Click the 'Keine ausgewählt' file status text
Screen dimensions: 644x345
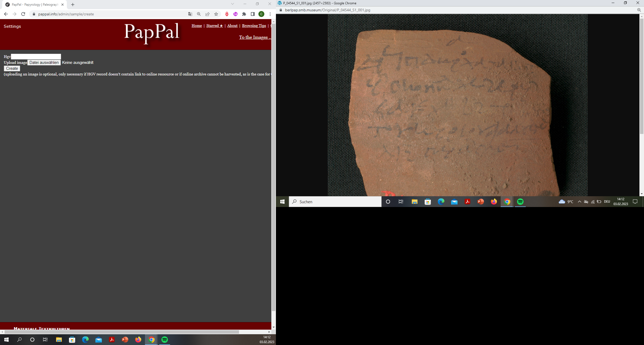coord(78,63)
